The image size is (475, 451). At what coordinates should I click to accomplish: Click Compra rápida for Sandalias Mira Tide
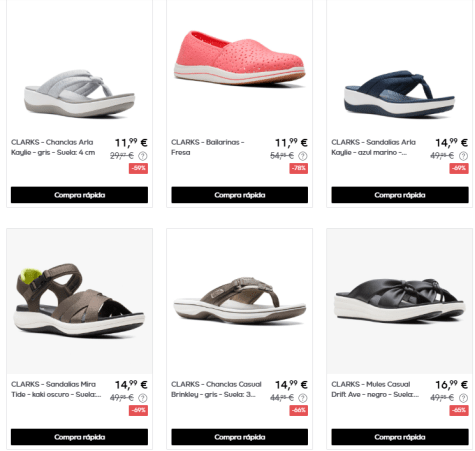click(x=79, y=437)
